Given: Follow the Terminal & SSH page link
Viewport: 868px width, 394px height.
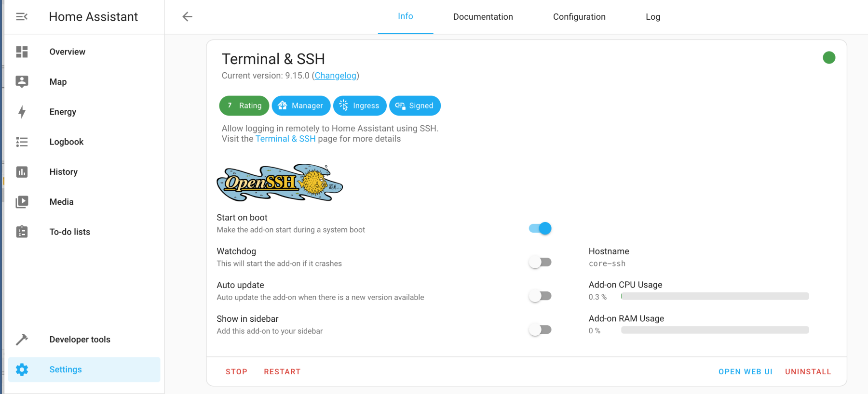Looking at the screenshot, I should point(285,139).
